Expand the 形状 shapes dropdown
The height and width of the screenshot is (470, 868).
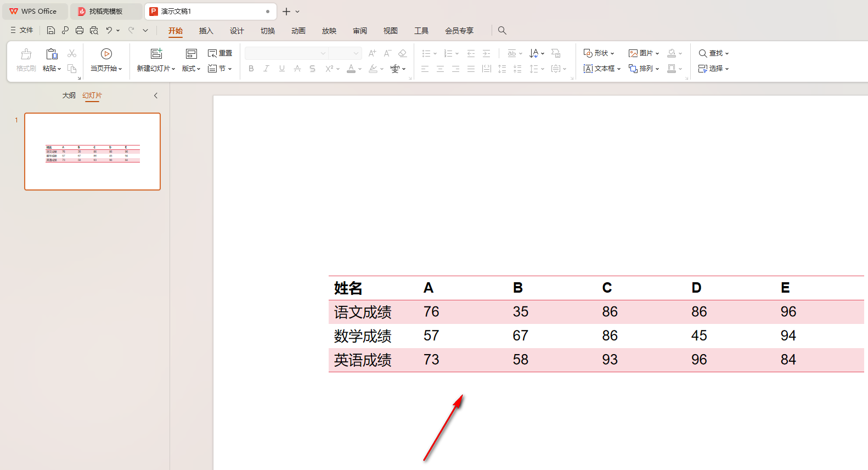pyautogui.click(x=599, y=53)
